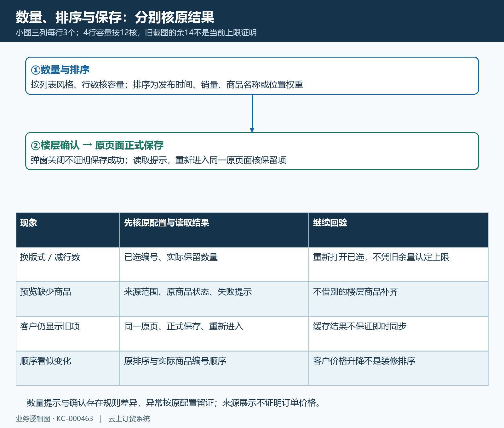Click the "现象" column header

pyautogui.click(x=68, y=230)
